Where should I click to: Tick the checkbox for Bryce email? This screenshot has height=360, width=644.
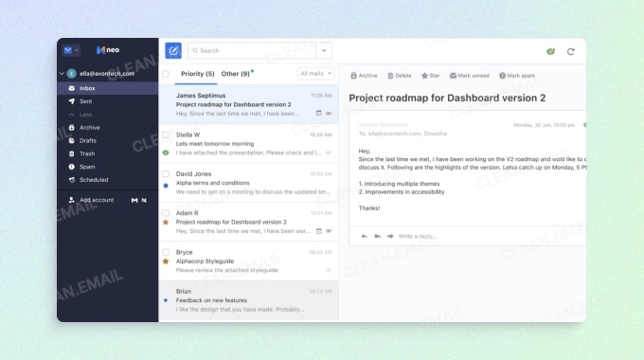click(166, 252)
